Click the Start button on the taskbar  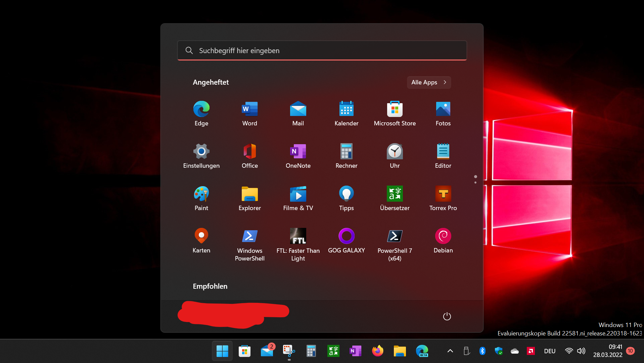(222, 351)
